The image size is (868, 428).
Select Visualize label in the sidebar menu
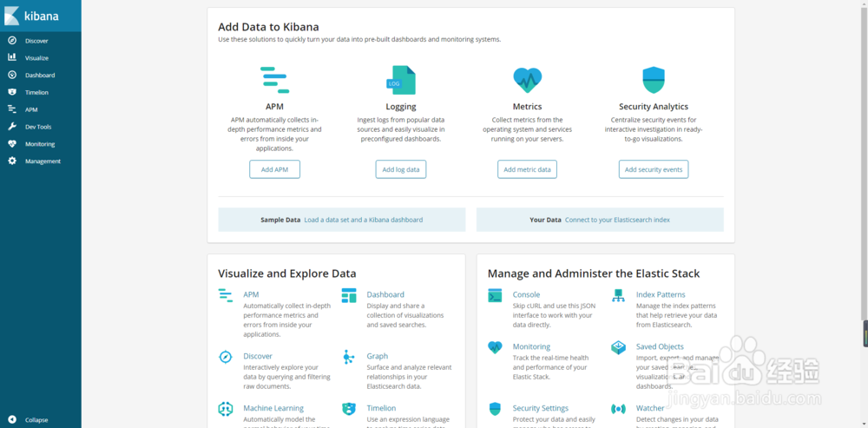click(36, 58)
